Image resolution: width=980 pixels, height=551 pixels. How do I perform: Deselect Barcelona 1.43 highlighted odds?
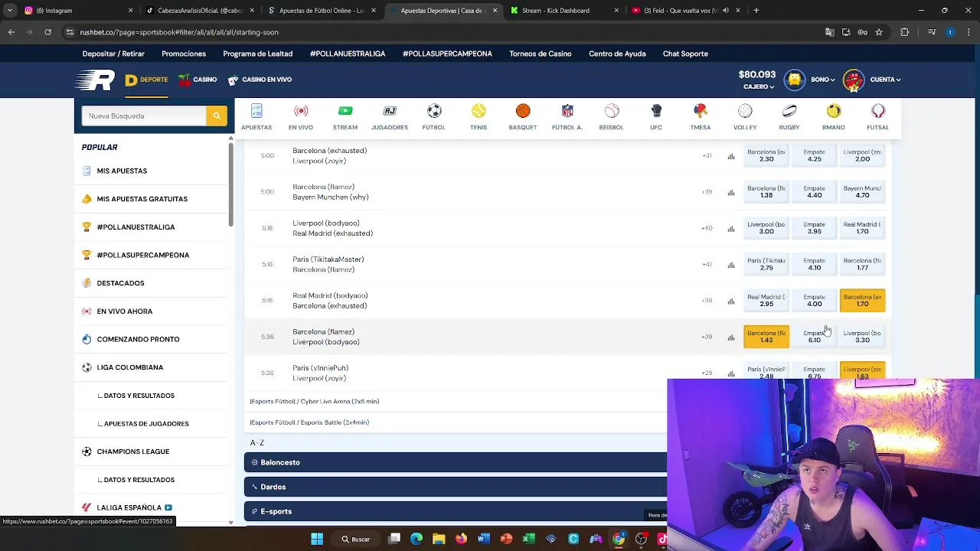pos(766,336)
